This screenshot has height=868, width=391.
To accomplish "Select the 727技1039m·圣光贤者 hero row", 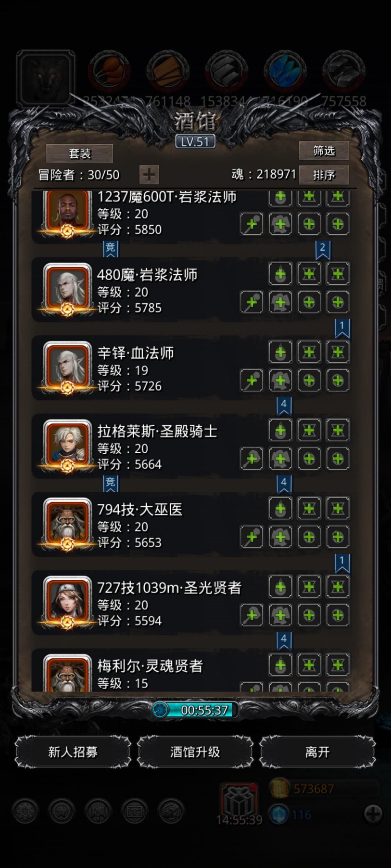I will pyautogui.click(x=191, y=603).
